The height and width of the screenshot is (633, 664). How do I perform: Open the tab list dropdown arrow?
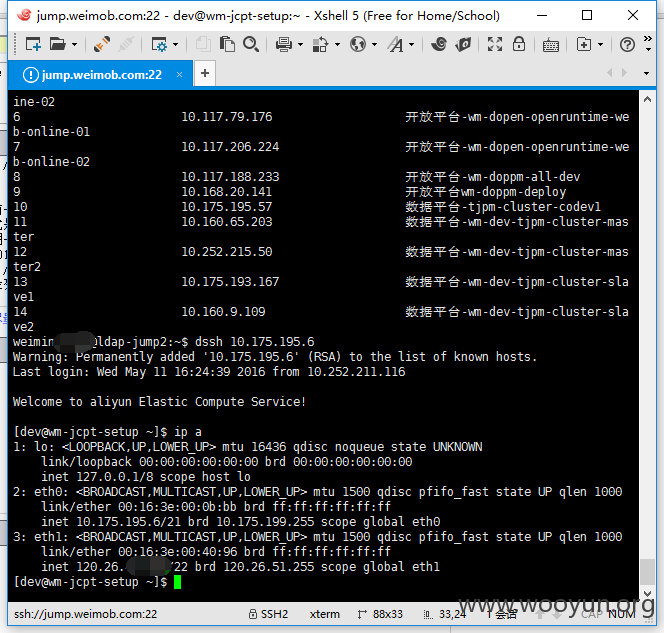(646, 73)
